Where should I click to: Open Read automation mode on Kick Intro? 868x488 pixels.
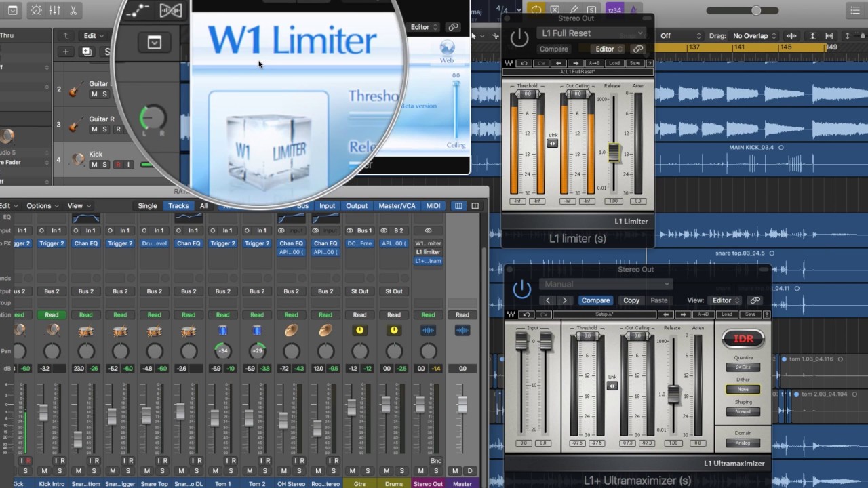click(x=52, y=314)
